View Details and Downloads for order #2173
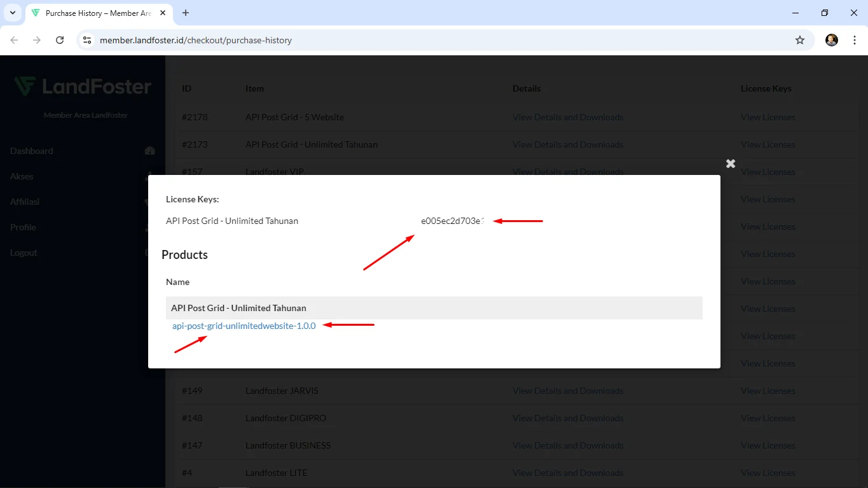The image size is (868, 488). tap(568, 144)
